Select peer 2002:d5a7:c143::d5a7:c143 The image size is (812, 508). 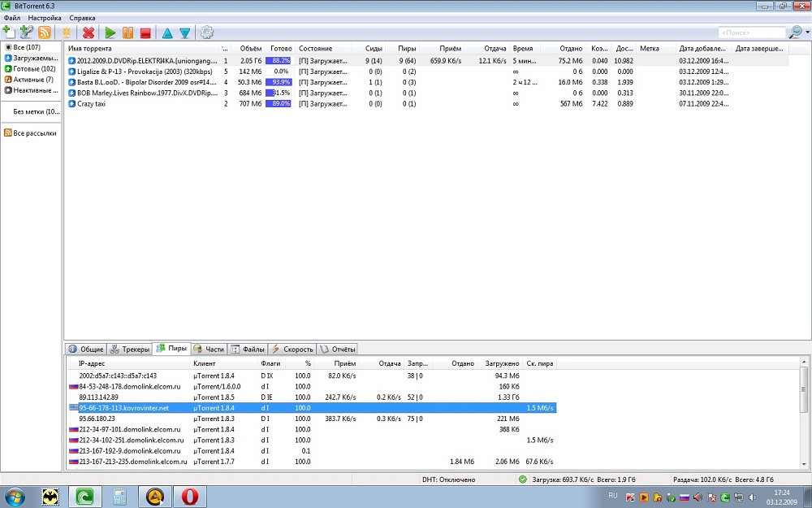pos(312,376)
